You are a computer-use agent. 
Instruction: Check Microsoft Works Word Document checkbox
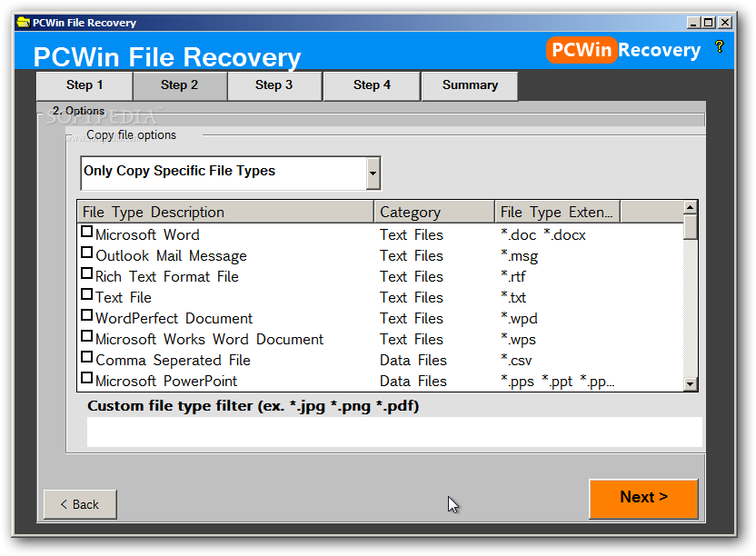(x=87, y=336)
